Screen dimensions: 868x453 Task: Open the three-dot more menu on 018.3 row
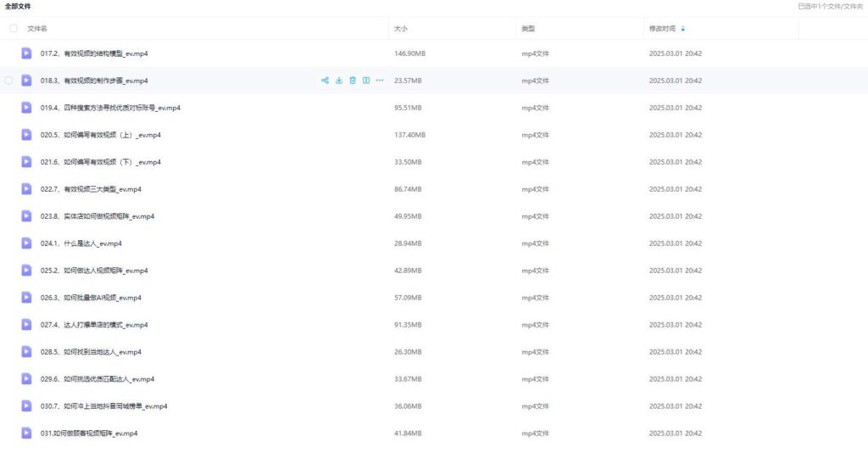tap(380, 81)
